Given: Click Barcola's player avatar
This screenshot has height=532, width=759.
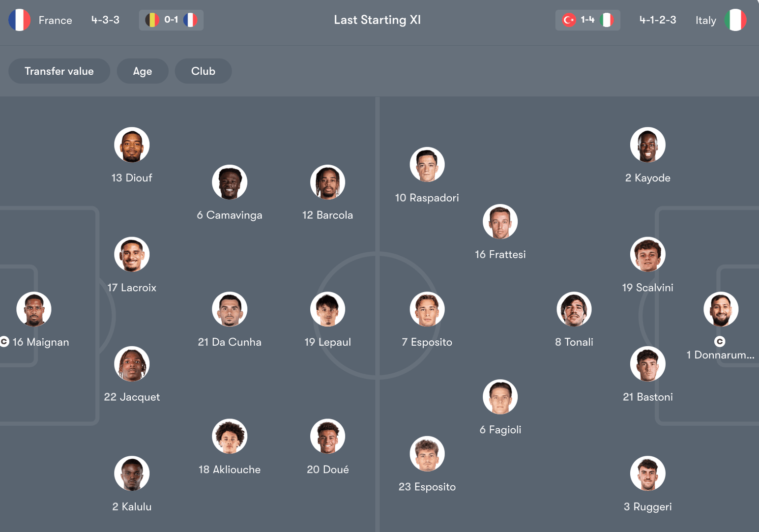Looking at the screenshot, I should [328, 182].
